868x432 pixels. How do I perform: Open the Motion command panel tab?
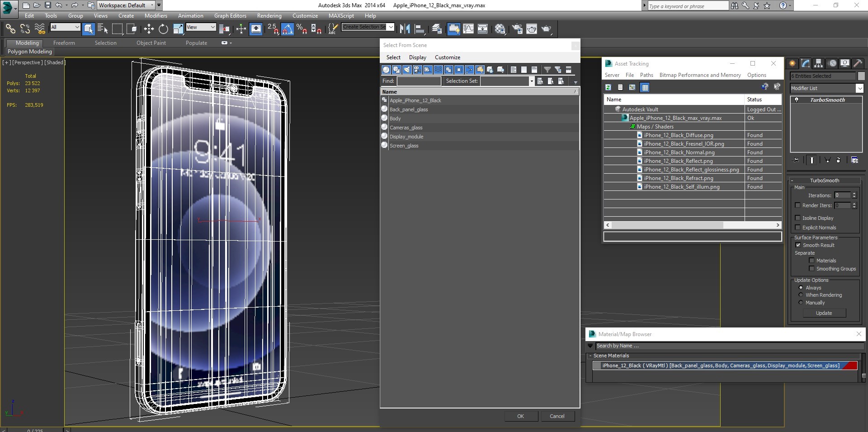pyautogui.click(x=832, y=64)
